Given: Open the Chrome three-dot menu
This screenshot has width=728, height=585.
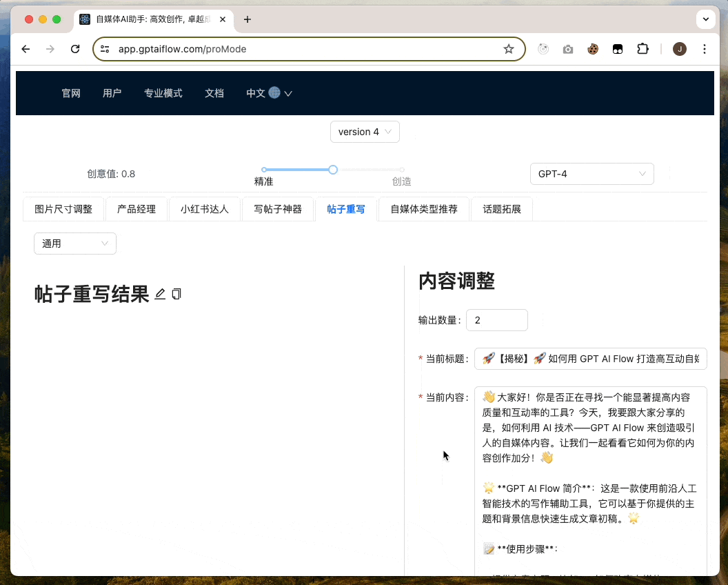Looking at the screenshot, I should tap(705, 49).
